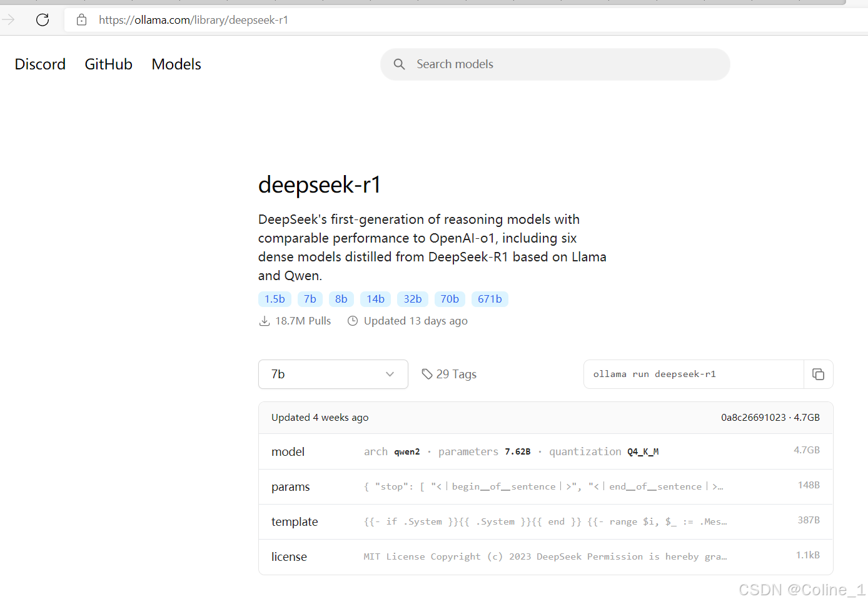868x604 pixels.
Task: Click the model description paragraph
Action: coord(432,248)
